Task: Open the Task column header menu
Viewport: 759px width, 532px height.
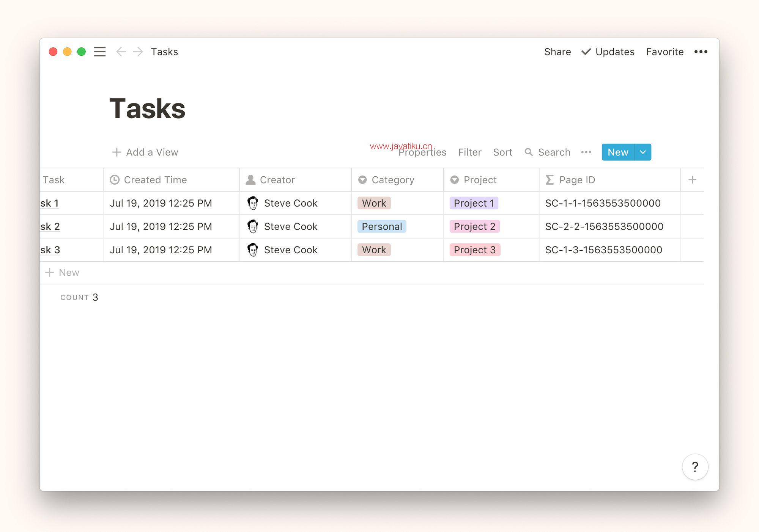Action: (x=71, y=180)
